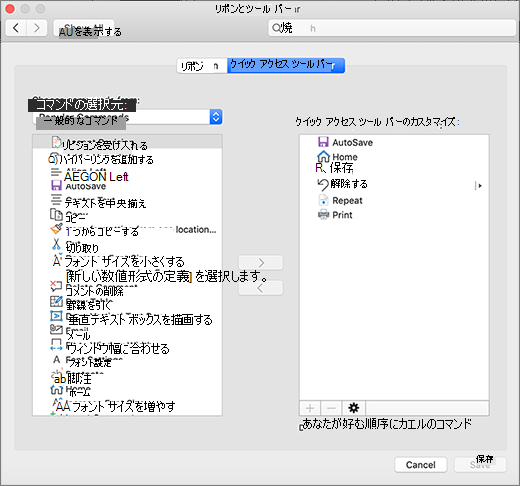520x486 pixels.
Task: Select the ウィンドウ幅に合わせる icon
Action: 56,344
